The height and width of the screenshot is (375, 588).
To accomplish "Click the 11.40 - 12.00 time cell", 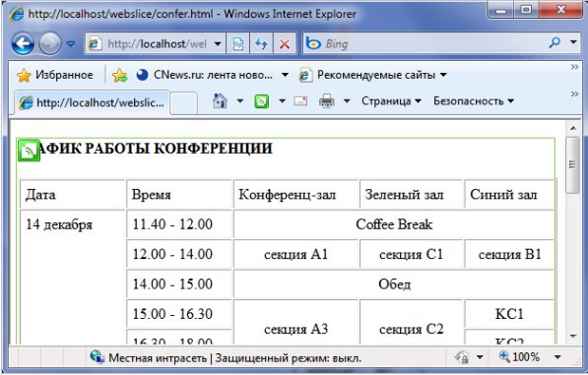I will pos(179,224).
